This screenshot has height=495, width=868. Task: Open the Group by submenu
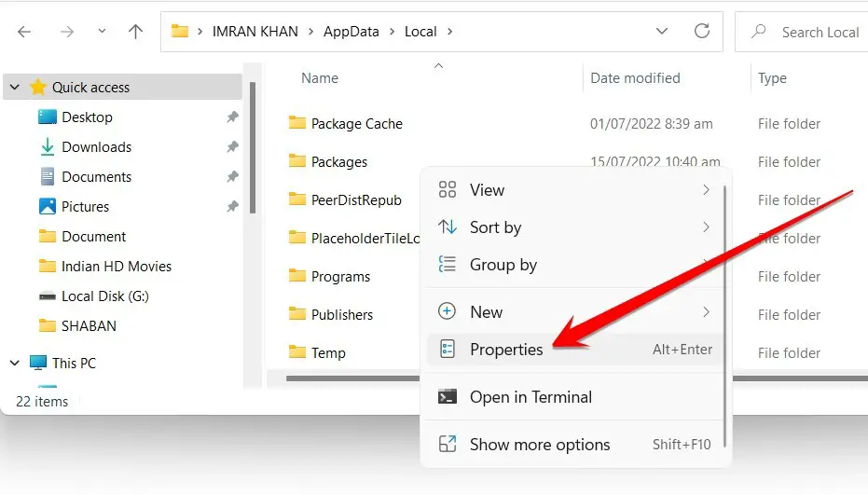point(576,265)
